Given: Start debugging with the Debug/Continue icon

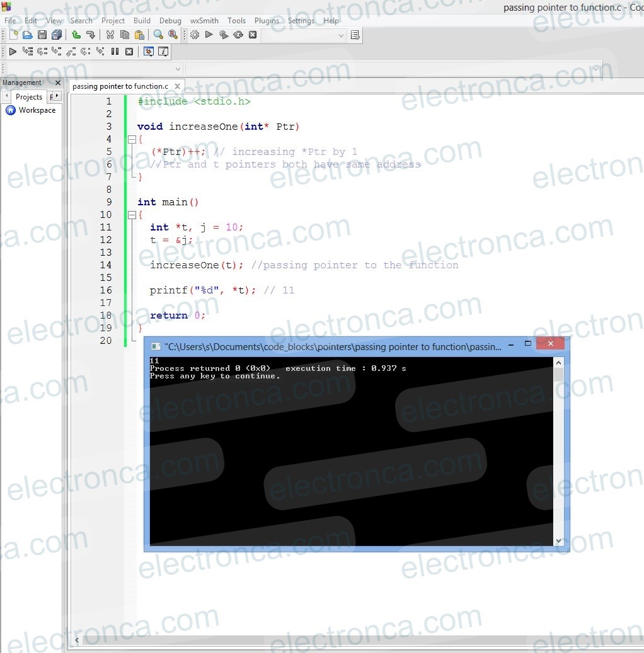Looking at the screenshot, I should (13, 52).
